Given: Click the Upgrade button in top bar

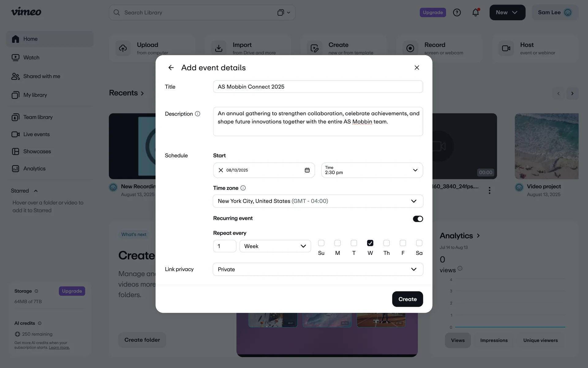Looking at the screenshot, I should (x=432, y=13).
